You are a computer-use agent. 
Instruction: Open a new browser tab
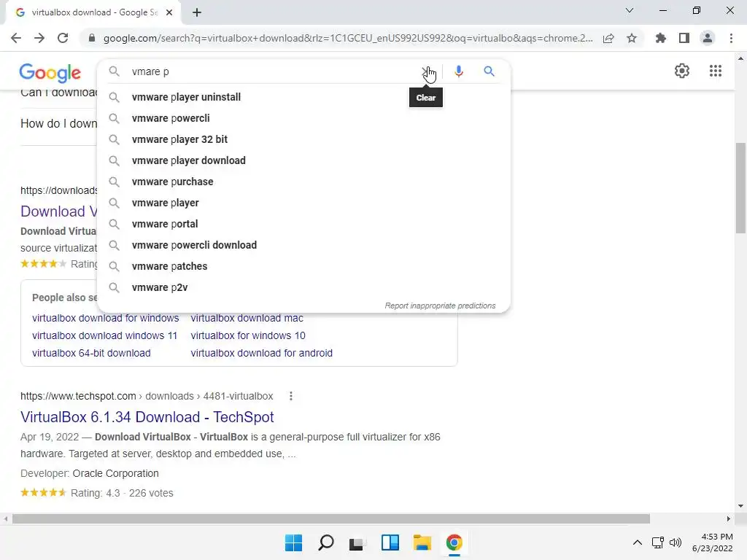[197, 12]
